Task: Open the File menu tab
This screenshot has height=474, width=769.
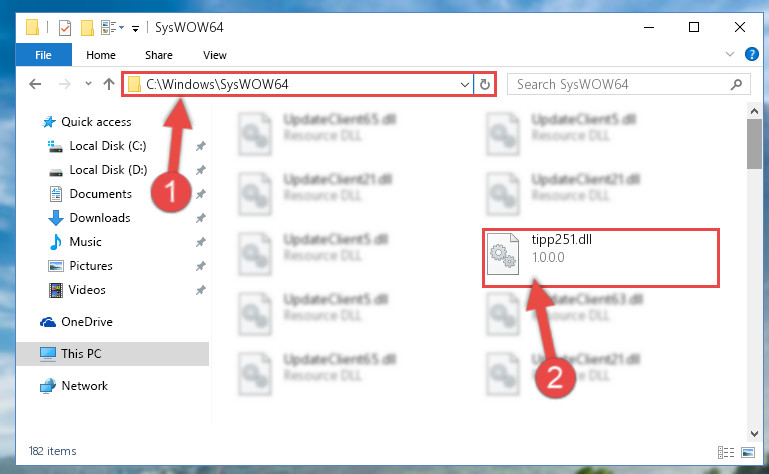Action: (44, 55)
